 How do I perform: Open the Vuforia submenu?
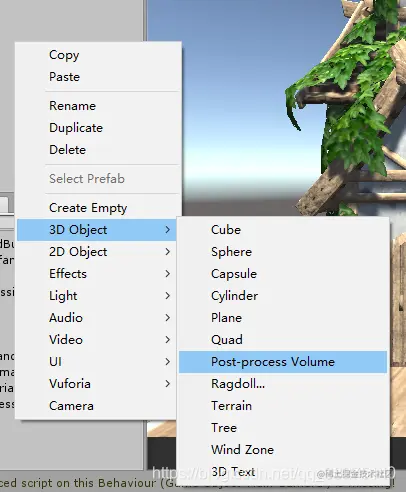click(x=97, y=384)
